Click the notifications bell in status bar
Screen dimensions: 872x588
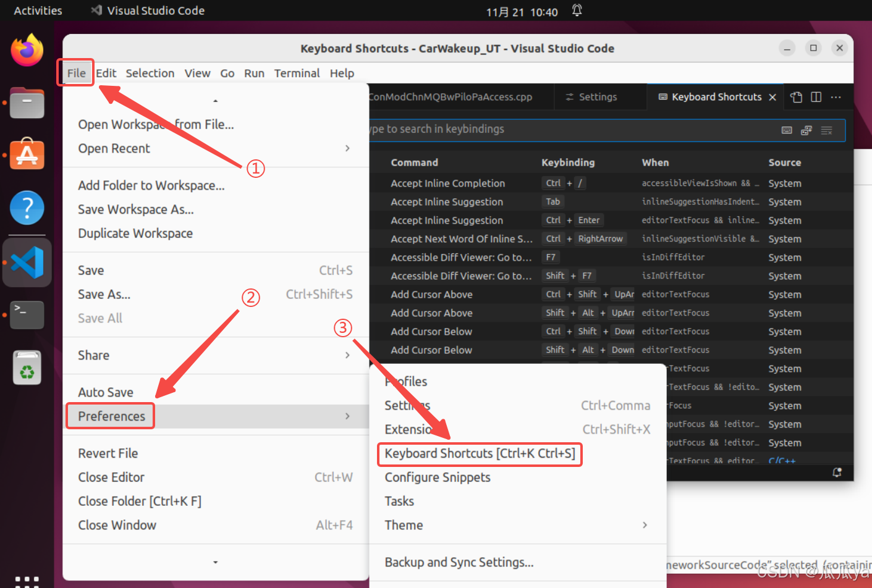pos(837,472)
